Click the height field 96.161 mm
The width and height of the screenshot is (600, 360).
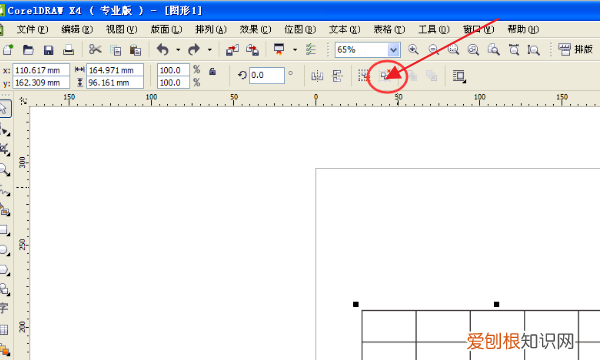(115, 83)
